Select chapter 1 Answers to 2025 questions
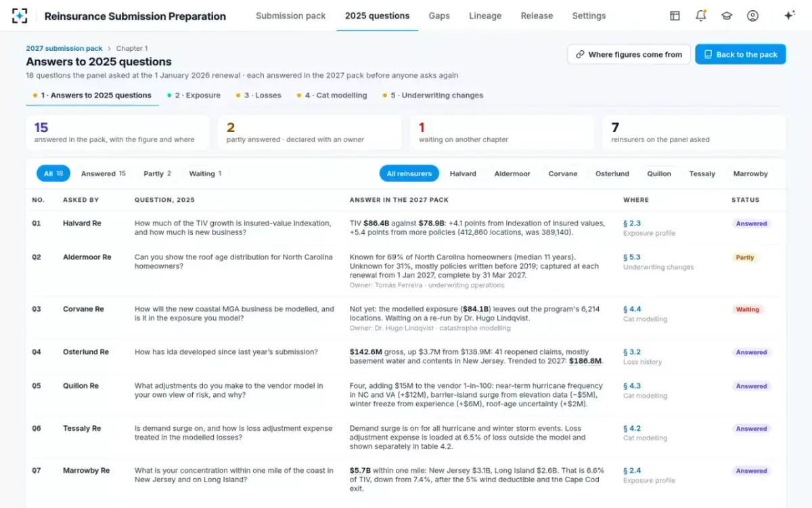Image resolution: width=812 pixels, height=508 pixels. coord(92,96)
